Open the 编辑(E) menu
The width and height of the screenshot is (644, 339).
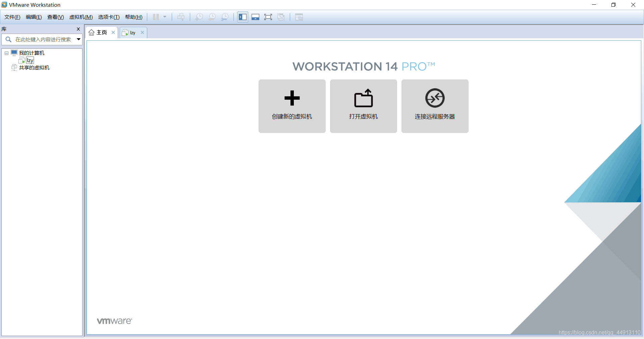tap(34, 17)
